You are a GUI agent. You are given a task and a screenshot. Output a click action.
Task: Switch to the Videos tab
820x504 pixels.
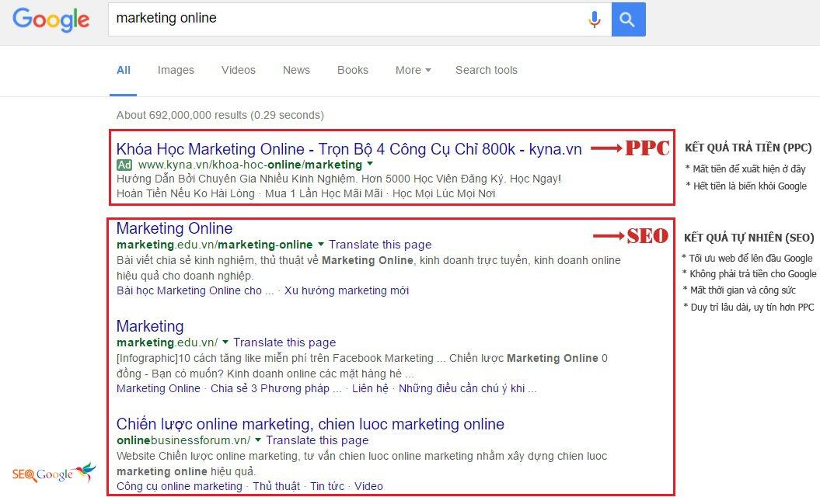coord(239,70)
